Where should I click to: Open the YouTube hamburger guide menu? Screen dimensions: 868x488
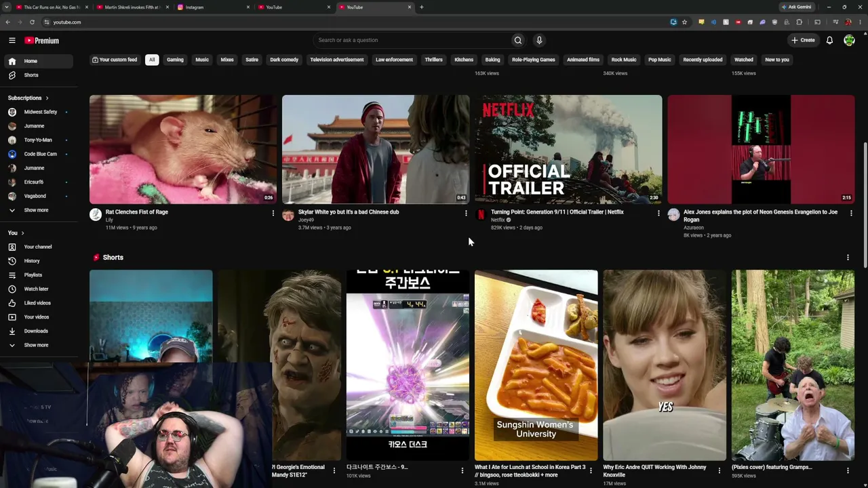tap(12, 41)
